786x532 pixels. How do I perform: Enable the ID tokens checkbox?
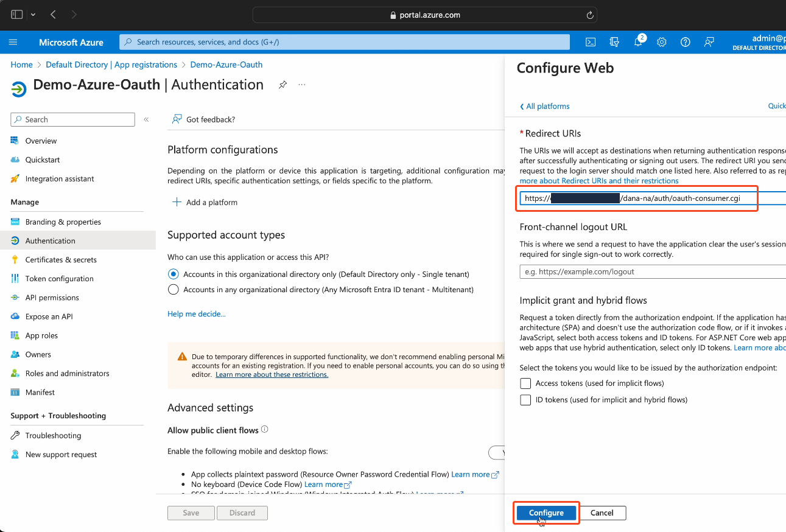(525, 400)
